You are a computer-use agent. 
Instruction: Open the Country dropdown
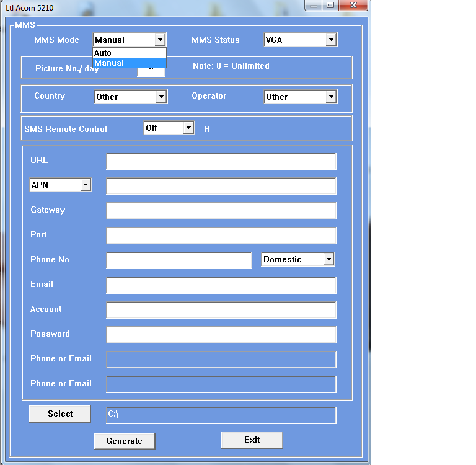tap(161, 97)
